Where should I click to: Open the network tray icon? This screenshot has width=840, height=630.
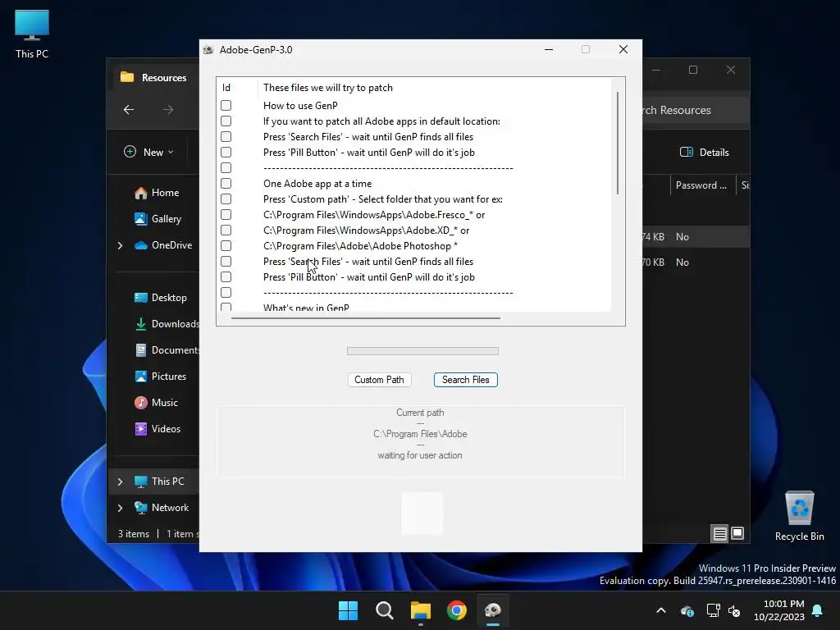pos(713,610)
